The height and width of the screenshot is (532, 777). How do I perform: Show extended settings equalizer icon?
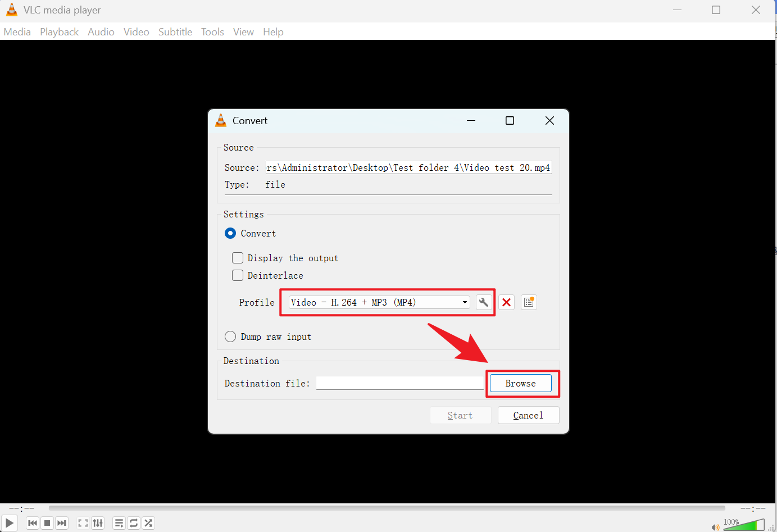click(x=98, y=523)
